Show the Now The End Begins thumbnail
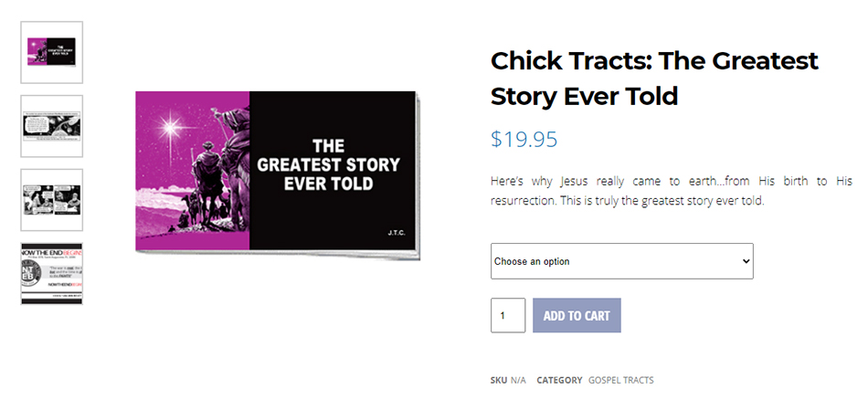 (51, 273)
